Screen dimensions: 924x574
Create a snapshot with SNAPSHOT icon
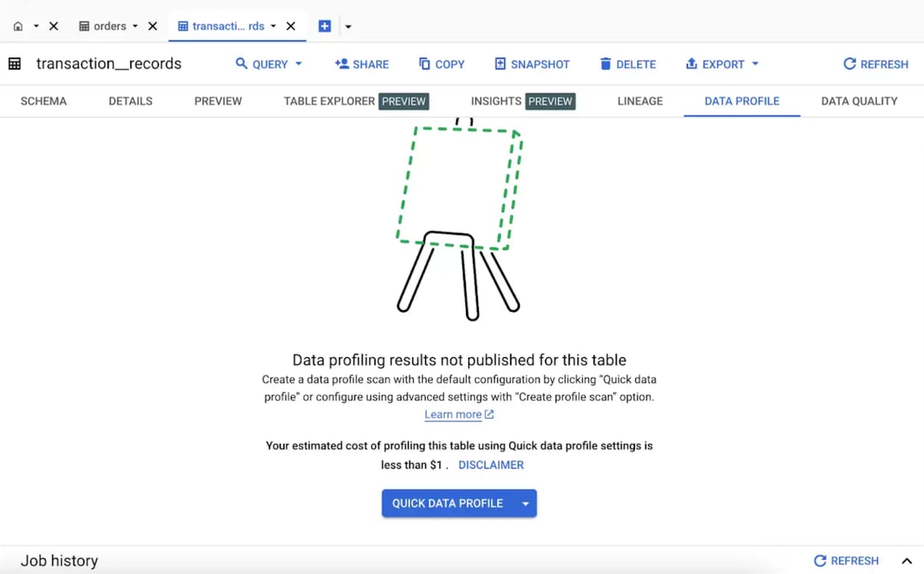tap(500, 64)
